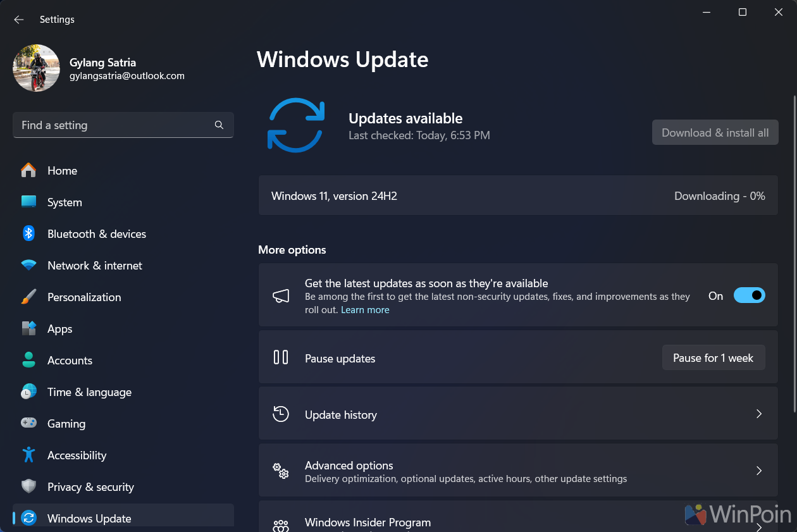This screenshot has height=532, width=797.
Task: Click the Network wifi icon
Action: 28,266
